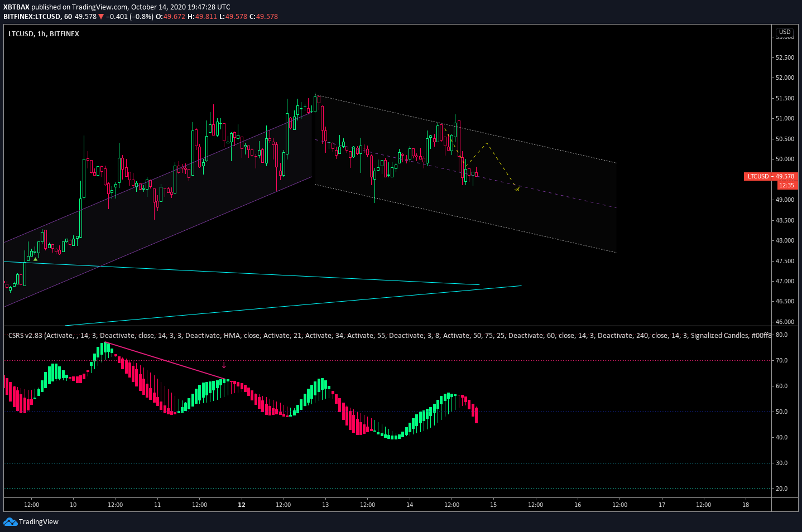Image resolution: width=802 pixels, height=532 pixels.
Task: Click the C:49.578 close value
Action: pos(263,17)
